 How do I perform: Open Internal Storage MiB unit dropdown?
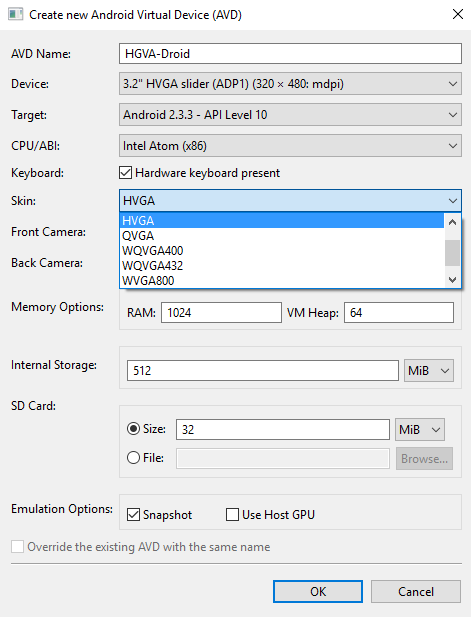coord(429,371)
